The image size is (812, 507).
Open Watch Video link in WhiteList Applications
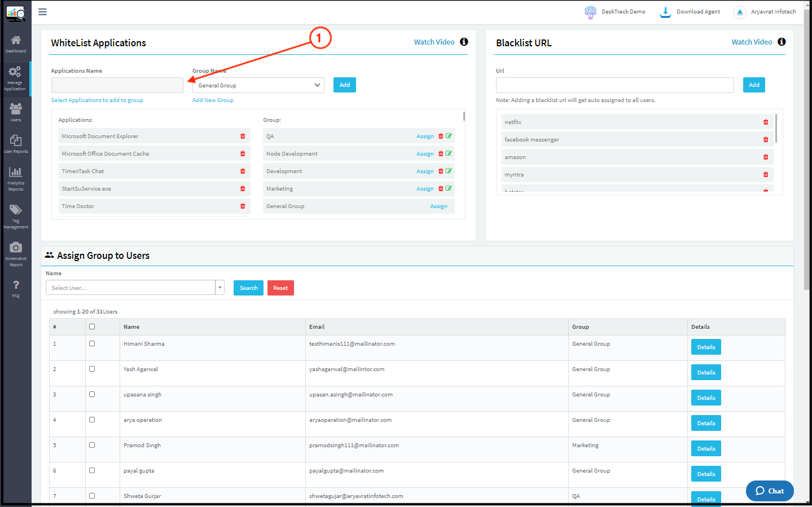pos(434,42)
